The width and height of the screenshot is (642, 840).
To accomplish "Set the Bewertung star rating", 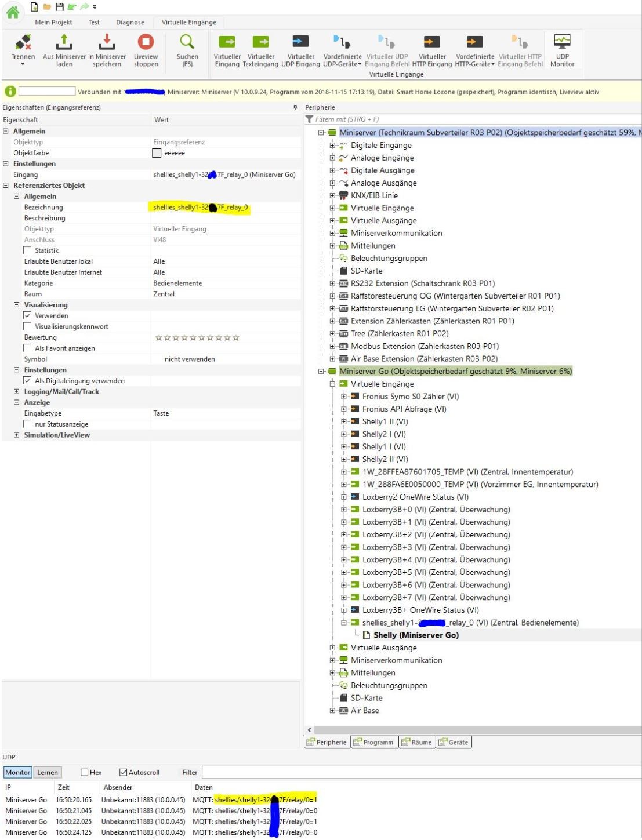I will point(197,337).
